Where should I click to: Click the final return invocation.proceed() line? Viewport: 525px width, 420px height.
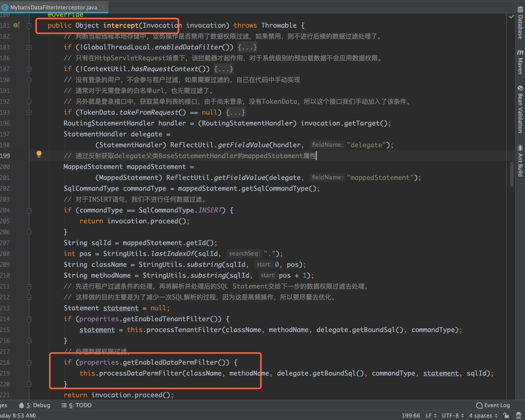pyautogui.click(x=119, y=395)
